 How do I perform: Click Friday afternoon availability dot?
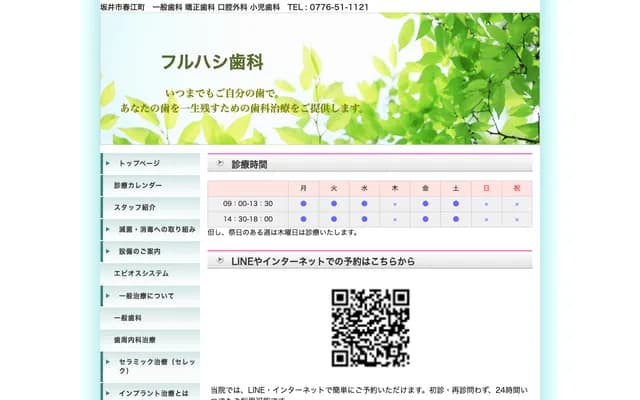click(425, 219)
